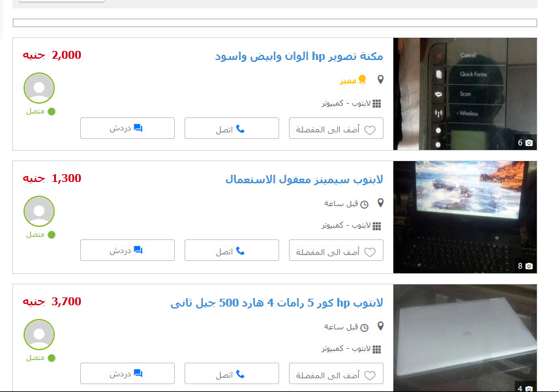Click the category grid icon on the Siemens listing

[377, 226]
